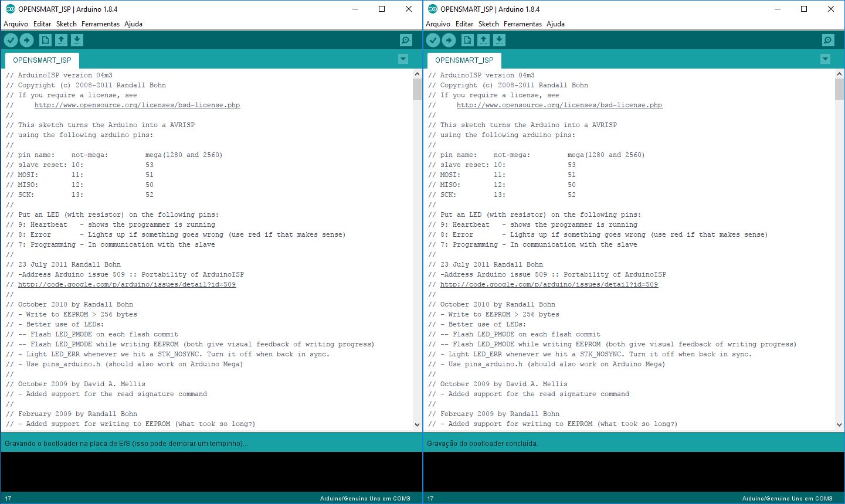
Task: Click line number 17 in right status bar
Action: [430, 499]
